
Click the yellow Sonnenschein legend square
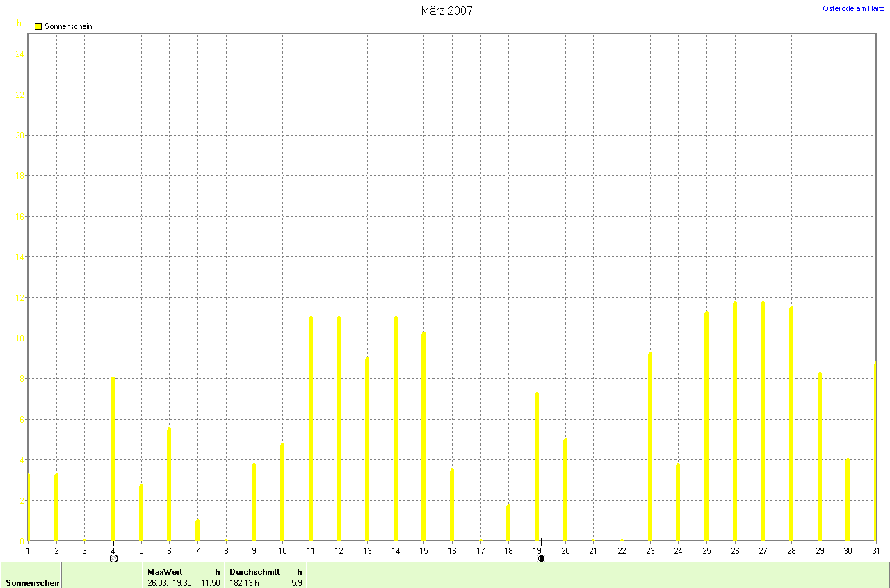click(x=38, y=26)
